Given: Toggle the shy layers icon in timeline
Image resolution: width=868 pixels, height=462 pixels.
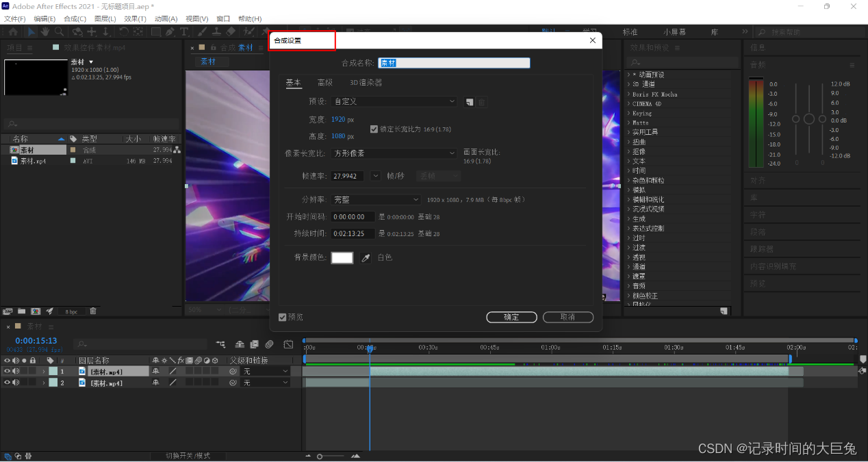Looking at the screenshot, I should coord(240,344).
